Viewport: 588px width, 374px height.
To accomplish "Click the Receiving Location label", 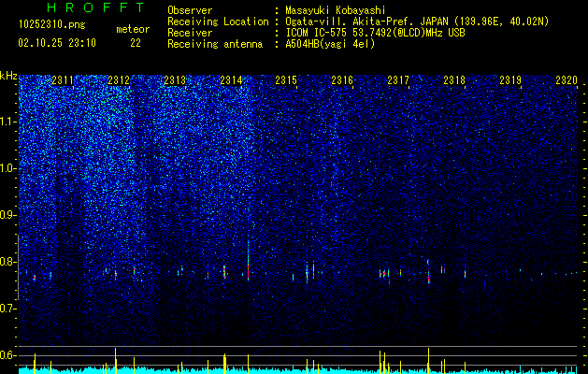I will coord(218,22).
